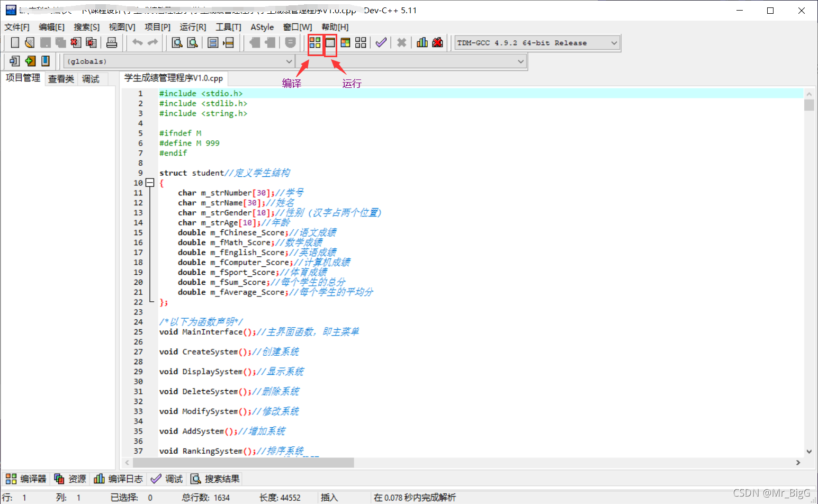Click the Print toolbar icon
This screenshot has height=504, width=818.
pos(112,43)
